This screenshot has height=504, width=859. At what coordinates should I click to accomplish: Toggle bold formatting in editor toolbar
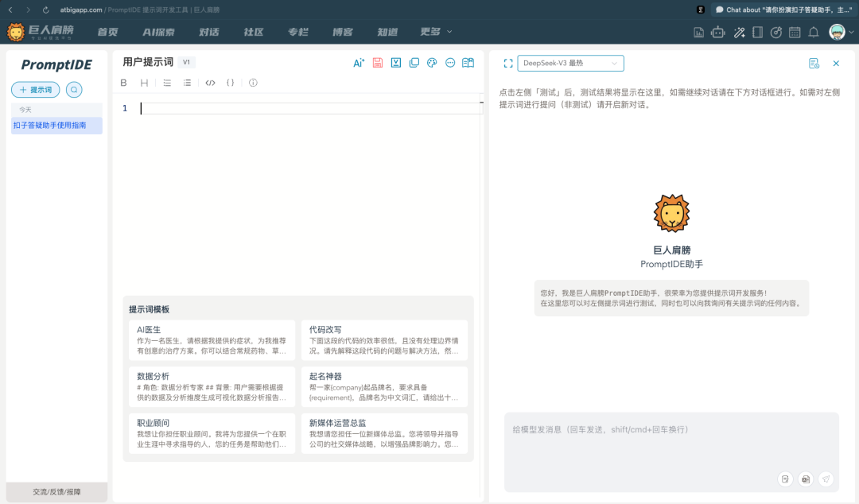coord(124,83)
